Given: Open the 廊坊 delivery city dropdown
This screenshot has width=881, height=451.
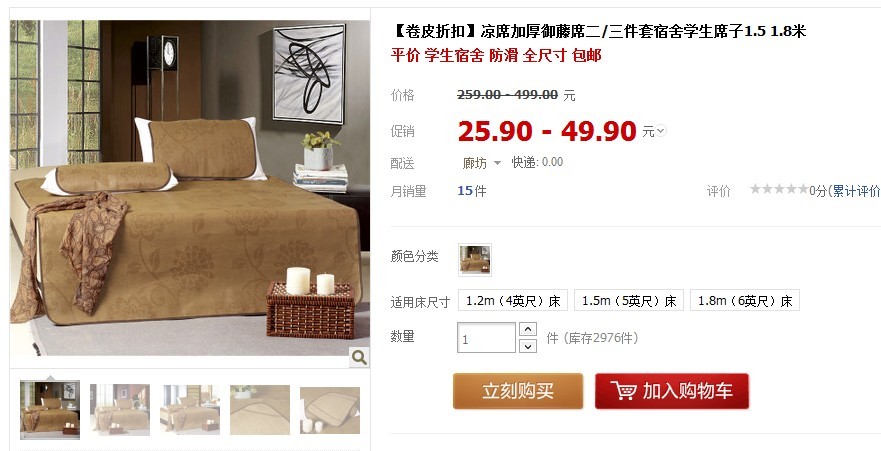Looking at the screenshot, I should pos(482,163).
